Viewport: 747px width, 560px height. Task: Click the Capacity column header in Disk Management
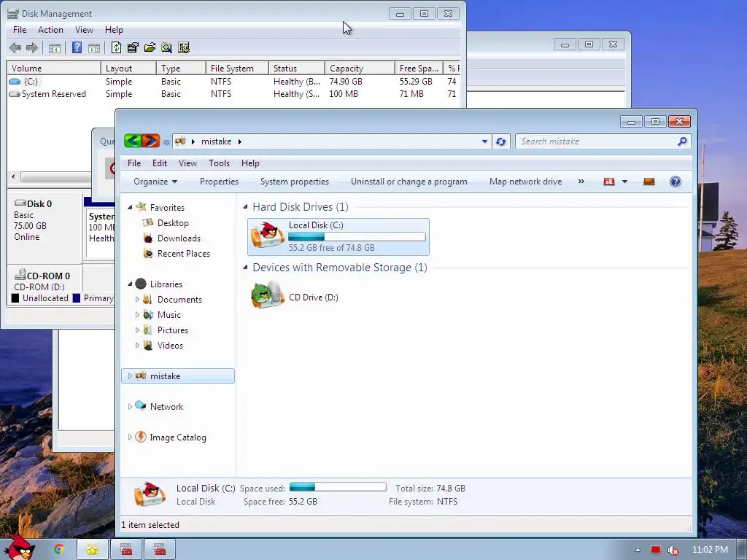(360, 68)
